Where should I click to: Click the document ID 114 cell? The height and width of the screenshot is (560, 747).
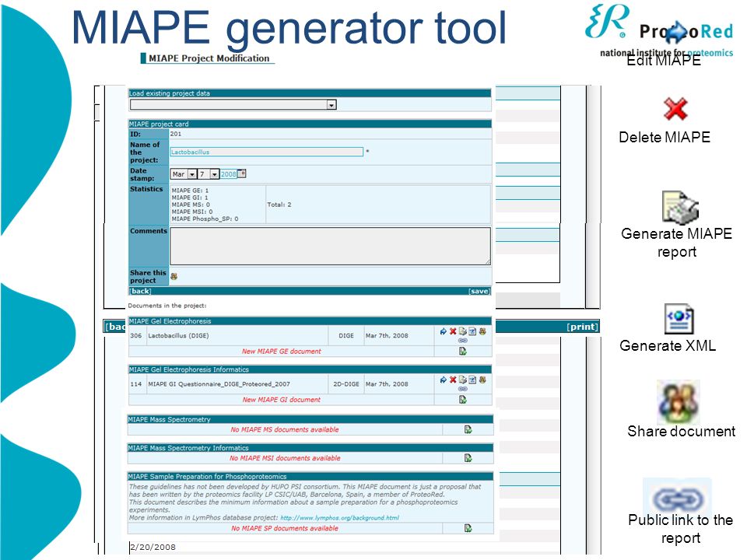click(x=136, y=384)
